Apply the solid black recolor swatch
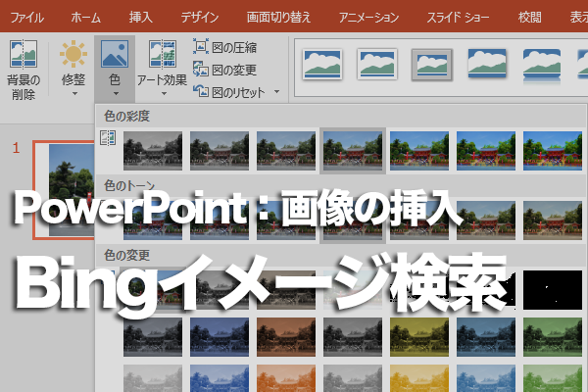588x392 pixels. [553, 290]
